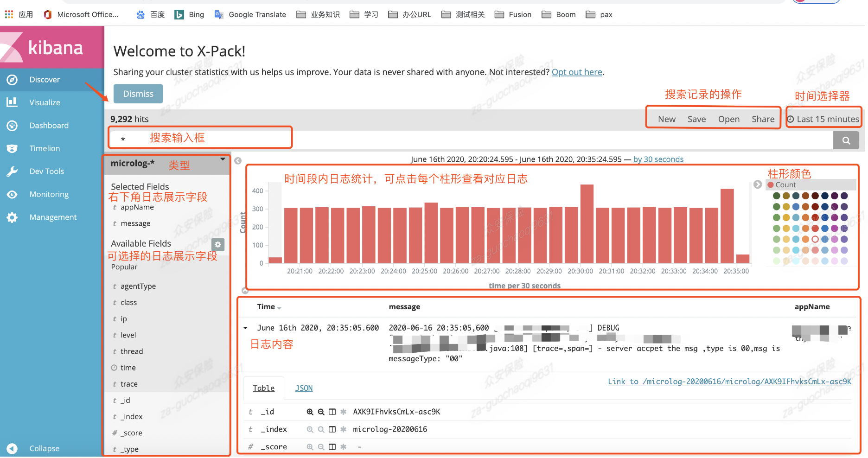The width and height of the screenshot is (868, 458).
Task: Click the Kibana logo
Action: 52,47
